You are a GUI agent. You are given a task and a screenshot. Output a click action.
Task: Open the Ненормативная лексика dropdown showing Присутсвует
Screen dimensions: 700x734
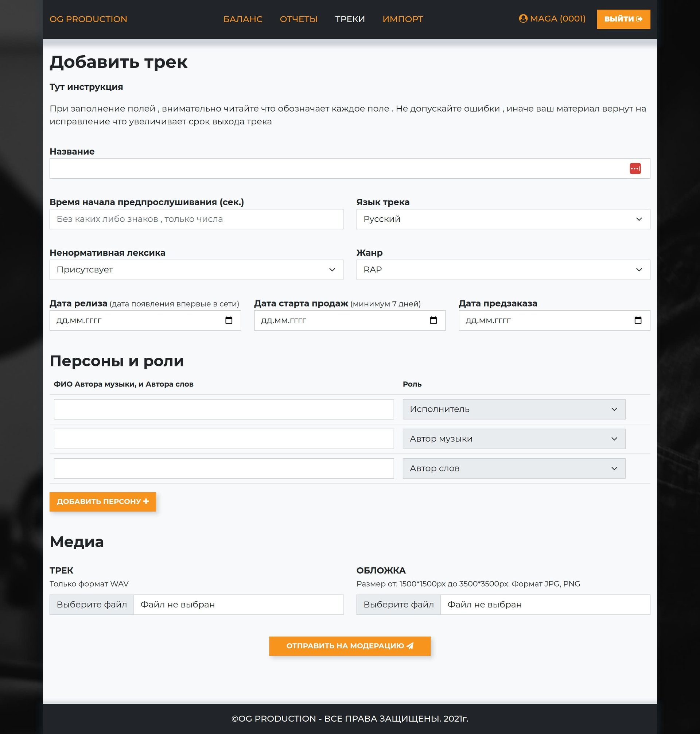[x=196, y=270]
